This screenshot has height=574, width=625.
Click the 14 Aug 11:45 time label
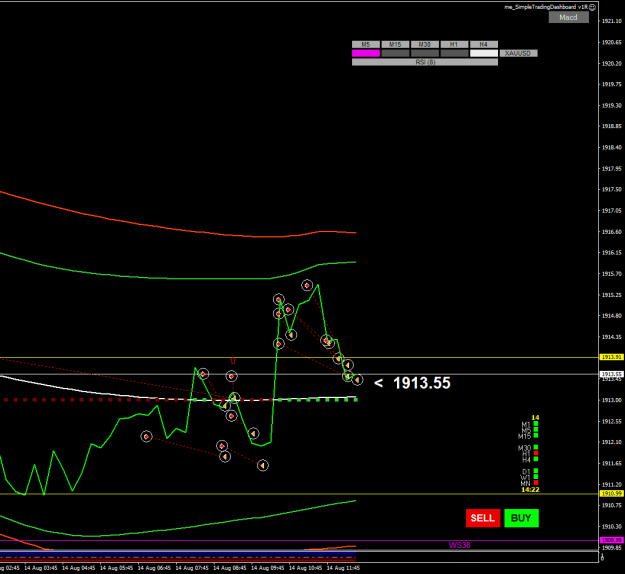point(343,568)
